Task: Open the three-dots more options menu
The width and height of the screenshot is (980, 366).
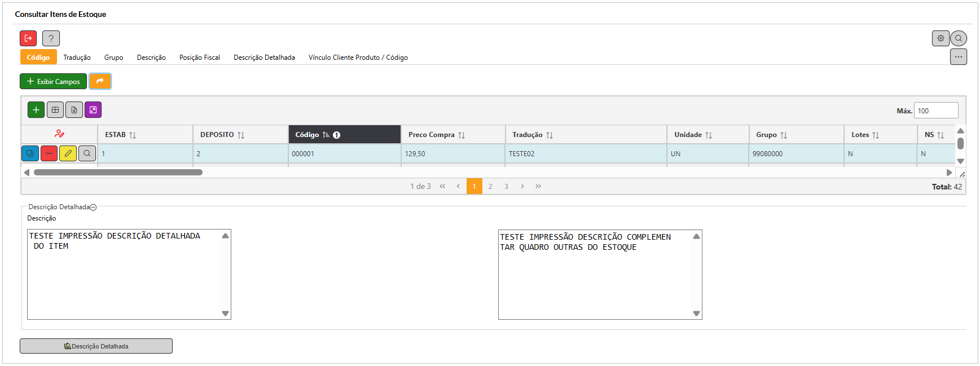Action: [x=958, y=57]
